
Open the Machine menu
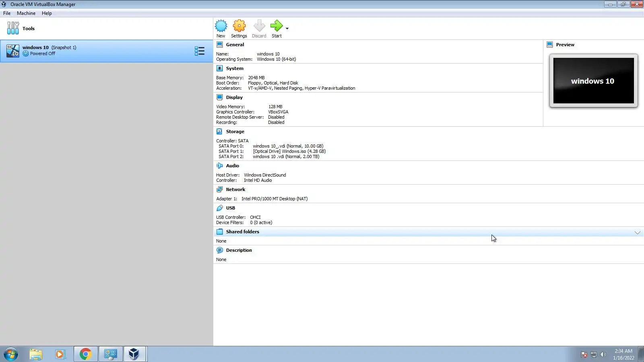[x=26, y=13]
